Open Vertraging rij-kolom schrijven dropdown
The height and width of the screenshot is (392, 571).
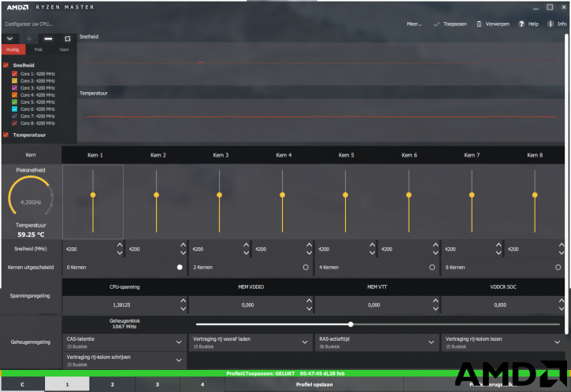tap(124, 361)
